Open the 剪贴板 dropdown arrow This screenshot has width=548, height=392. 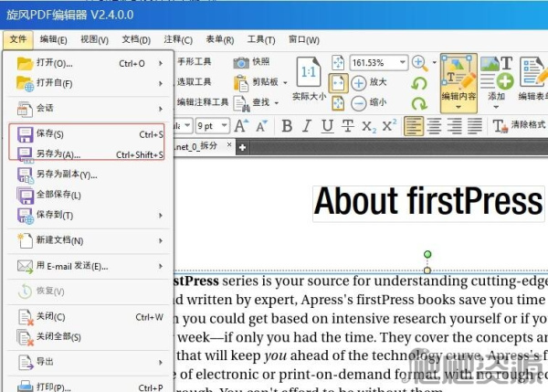point(285,83)
